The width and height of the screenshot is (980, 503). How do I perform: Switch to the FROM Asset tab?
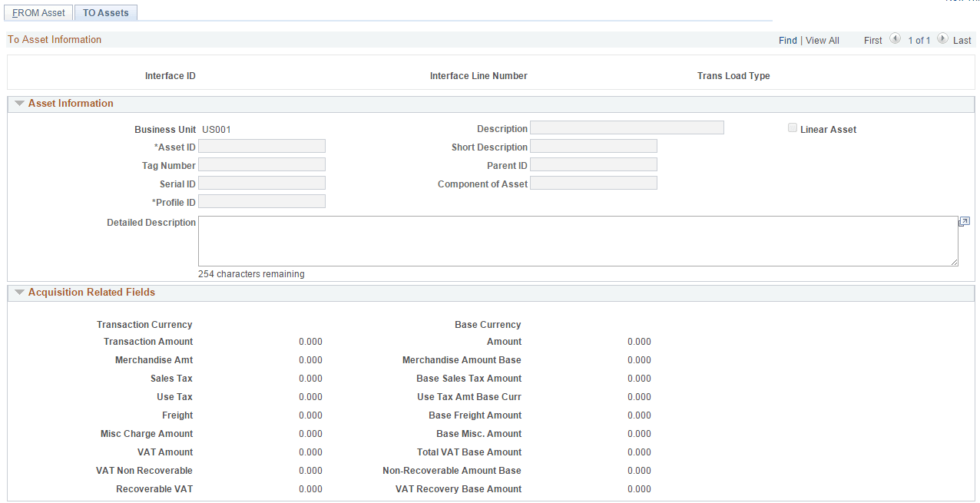click(x=38, y=12)
